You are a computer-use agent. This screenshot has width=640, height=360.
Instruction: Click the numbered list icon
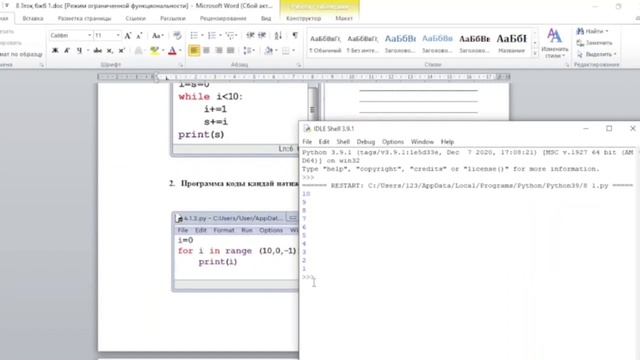[x=212, y=36]
